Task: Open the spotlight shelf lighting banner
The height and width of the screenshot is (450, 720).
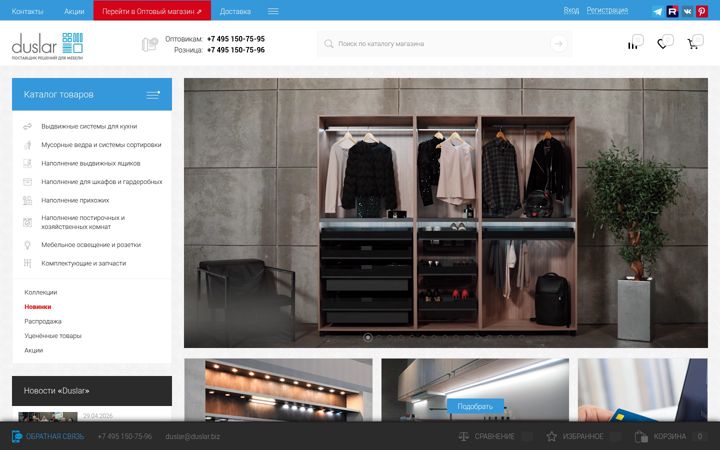Action: 278,390
